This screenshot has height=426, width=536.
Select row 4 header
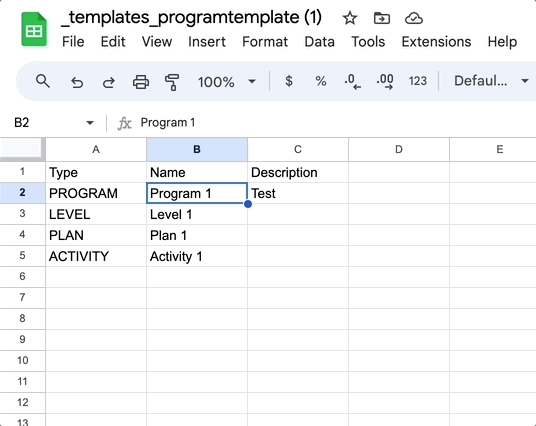coord(23,235)
